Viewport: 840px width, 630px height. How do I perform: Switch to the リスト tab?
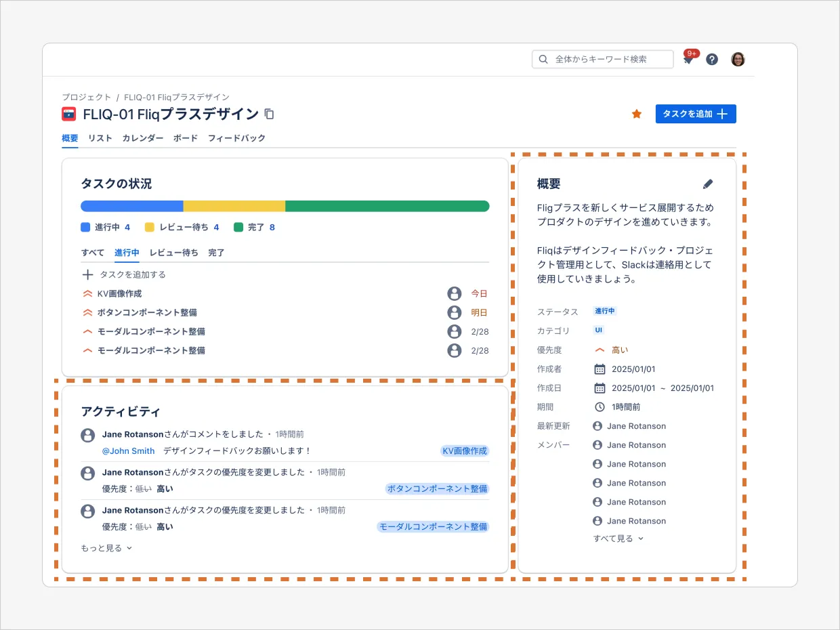point(100,138)
